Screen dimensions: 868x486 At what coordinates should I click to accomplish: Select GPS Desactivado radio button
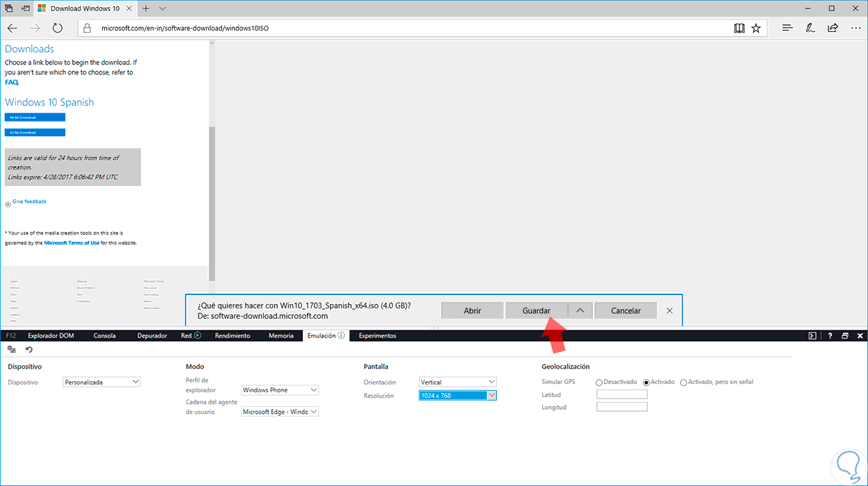point(599,383)
